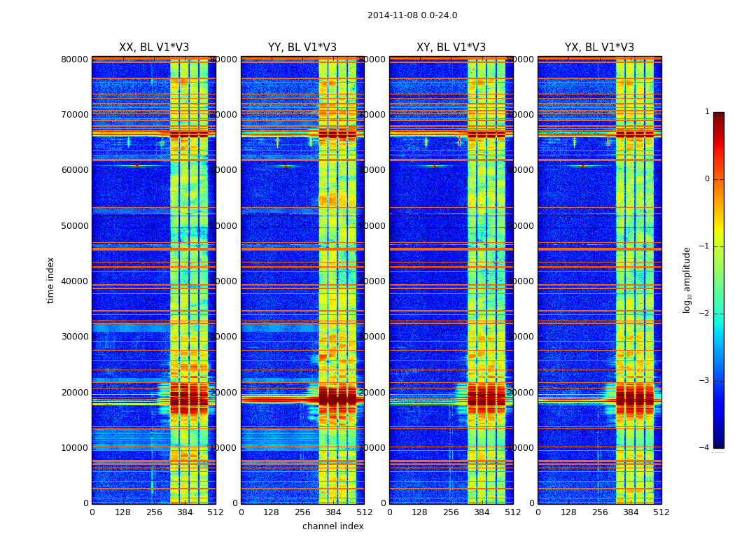Click the YX, BL V1*V3 panel title
735x560 pixels.
pos(599,48)
